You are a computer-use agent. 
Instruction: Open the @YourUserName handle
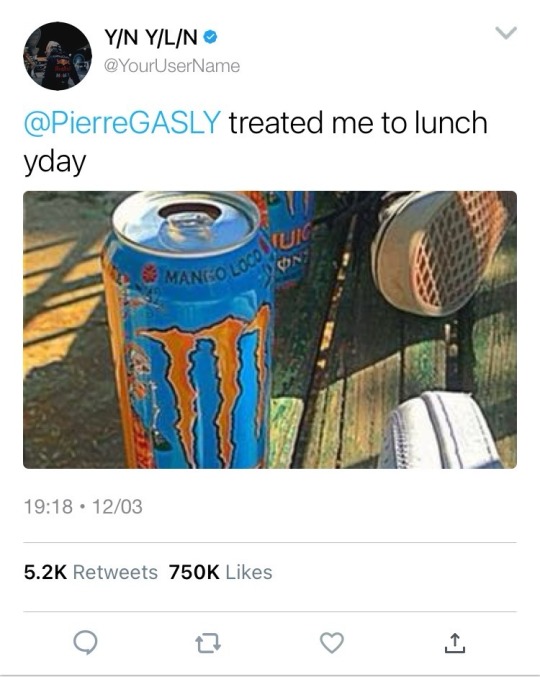click(x=172, y=66)
